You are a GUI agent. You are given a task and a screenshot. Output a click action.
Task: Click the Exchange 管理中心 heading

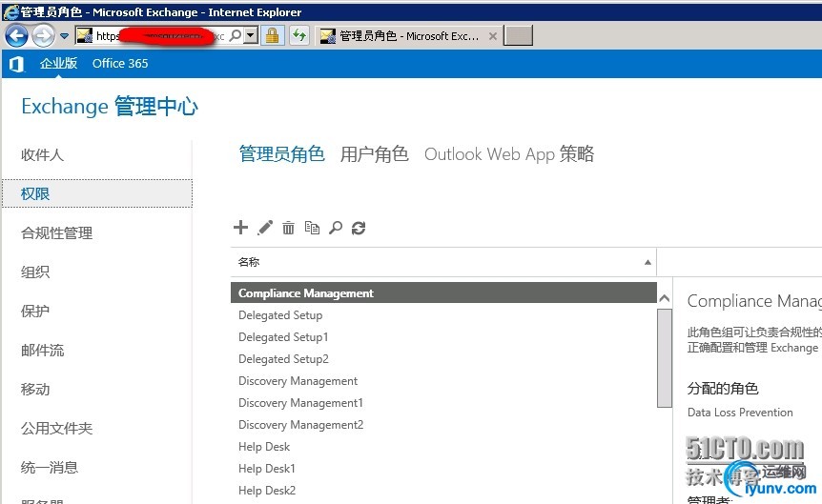[110, 107]
